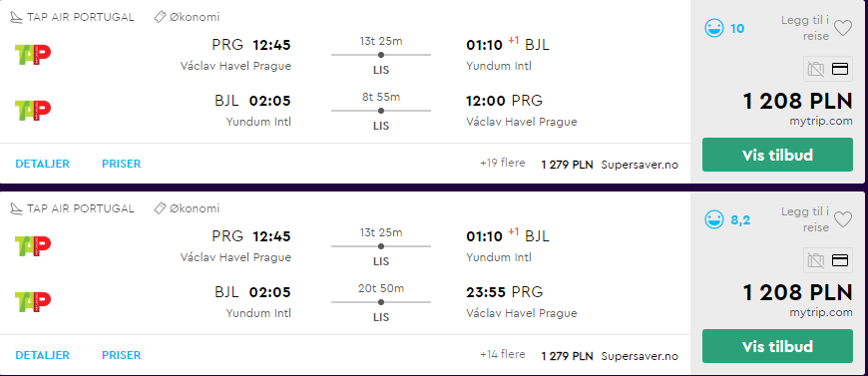
Task: Expand '+14 flere' price offers
Action: [x=502, y=354]
